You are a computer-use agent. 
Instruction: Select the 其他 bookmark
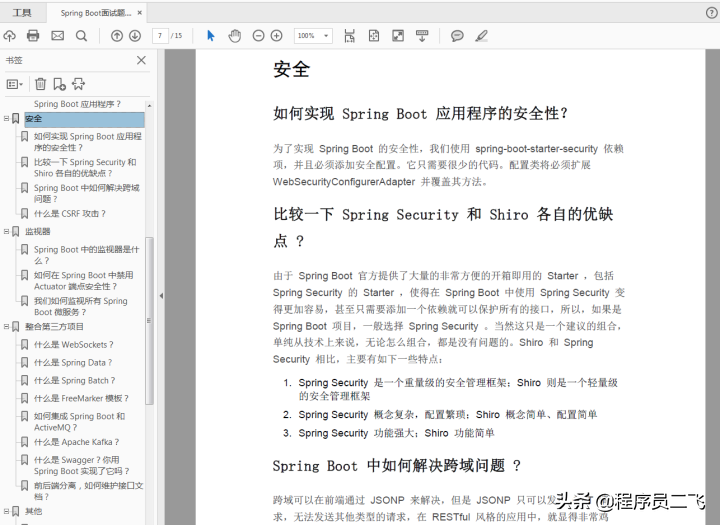(33, 511)
